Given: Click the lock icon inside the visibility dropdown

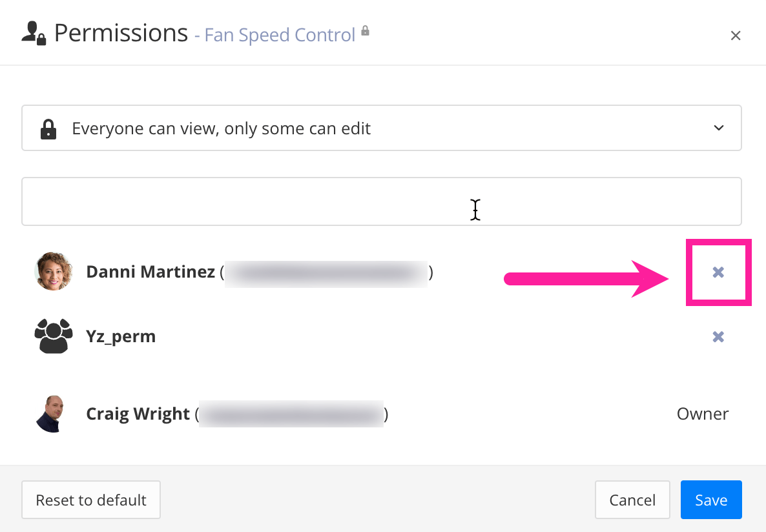Looking at the screenshot, I should pyautogui.click(x=48, y=128).
